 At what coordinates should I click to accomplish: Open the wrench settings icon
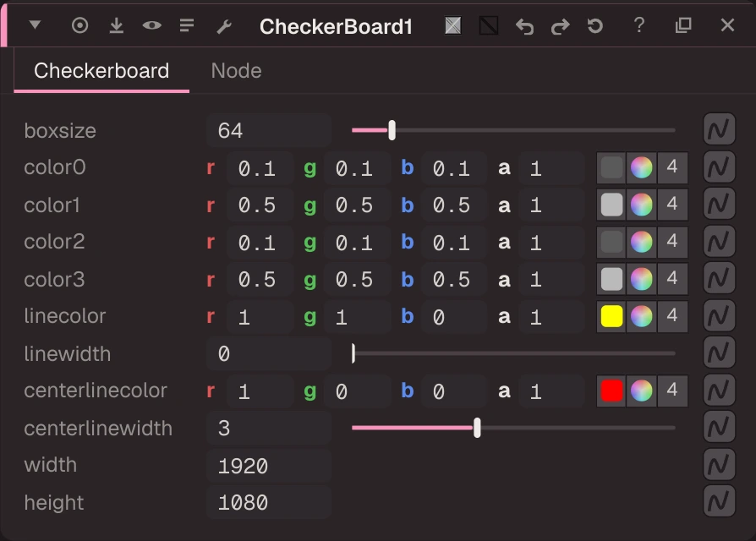coord(224,26)
